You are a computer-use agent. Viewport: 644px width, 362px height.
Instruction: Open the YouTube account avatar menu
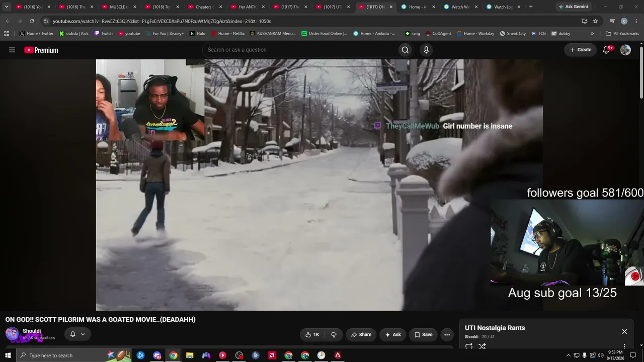tap(625, 50)
